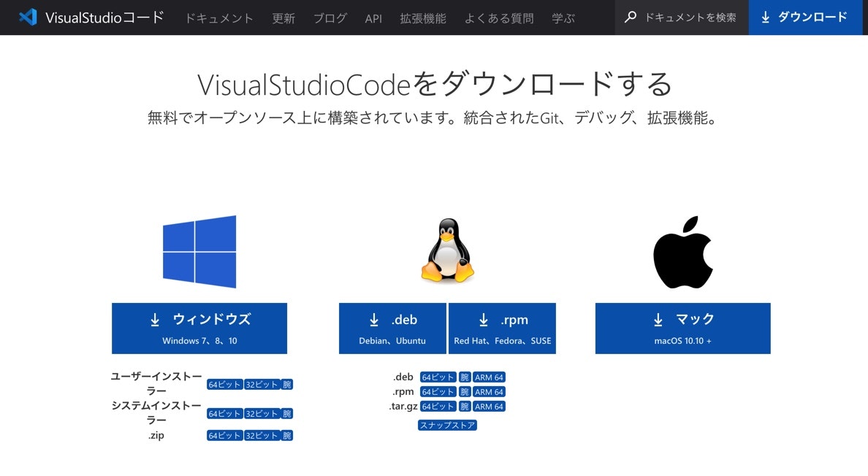Click the small .rpm row label

pos(403,392)
